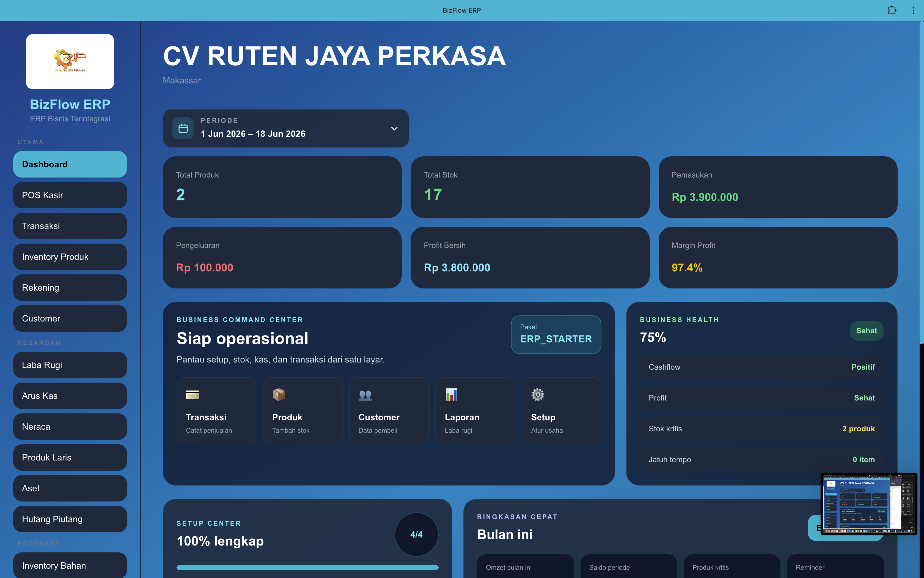Click the Profit Sehat row in Business Health
Viewport: 924px width, 578px height.
pos(762,398)
